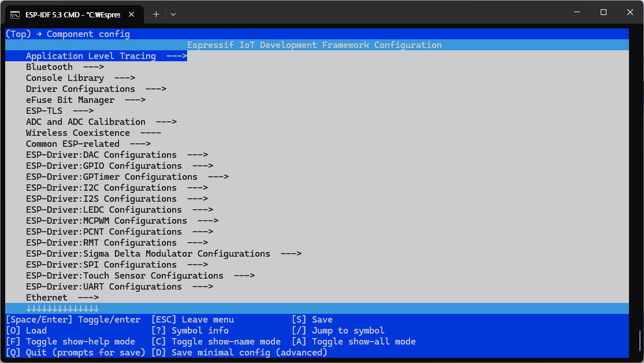The width and height of the screenshot is (644, 363).
Task: Click the terminal vertical scrollbar thumb
Action: (639, 341)
